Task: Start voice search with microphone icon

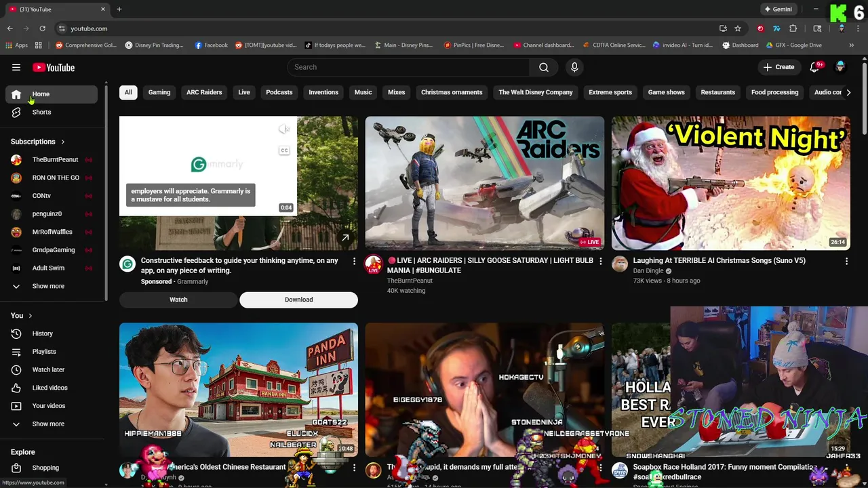Action: pos(574,67)
